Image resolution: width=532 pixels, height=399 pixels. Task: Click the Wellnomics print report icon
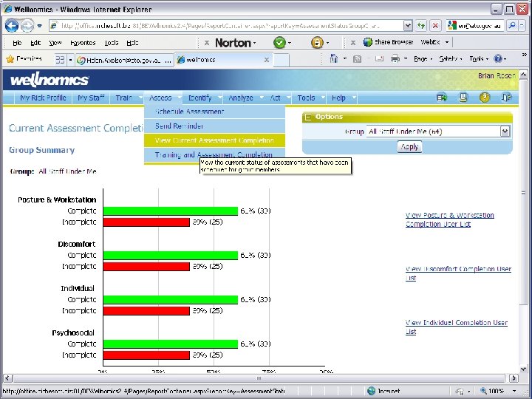point(463,98)
